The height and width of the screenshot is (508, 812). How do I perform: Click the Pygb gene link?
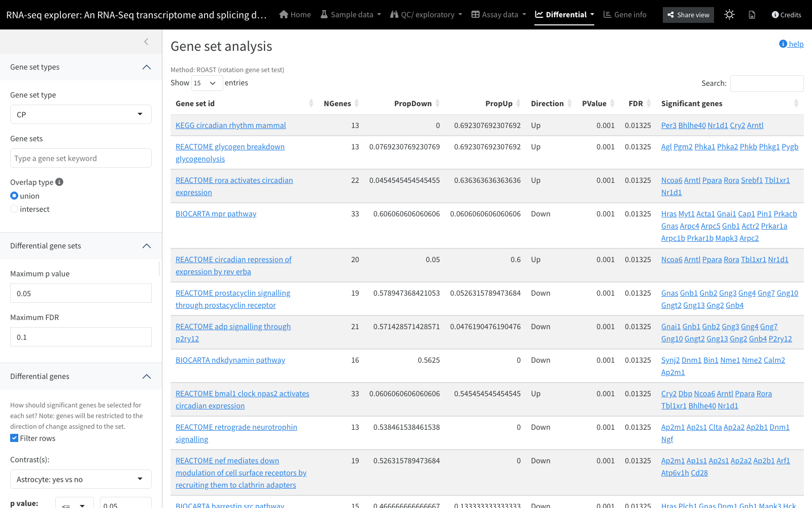790,146
